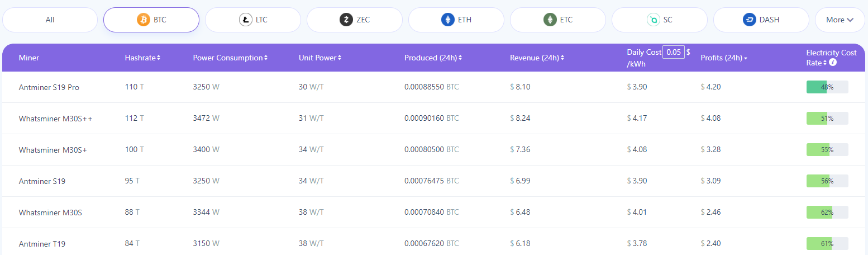868x255 pixels.
Task: Click the Ethereum Classic coin icon
Action: click(x=550, y=20)
